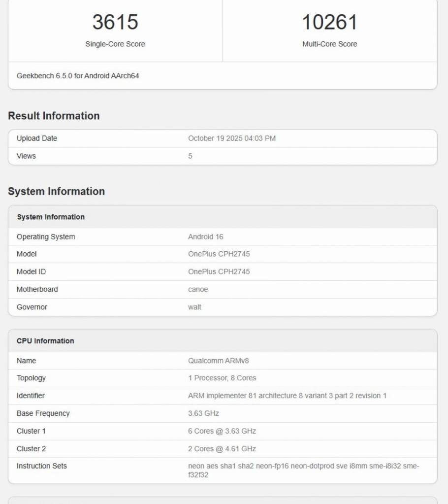Click the Geekbench 6.5.0 for Android text
This screenshot has height=504, width=448.
(78, 76)
